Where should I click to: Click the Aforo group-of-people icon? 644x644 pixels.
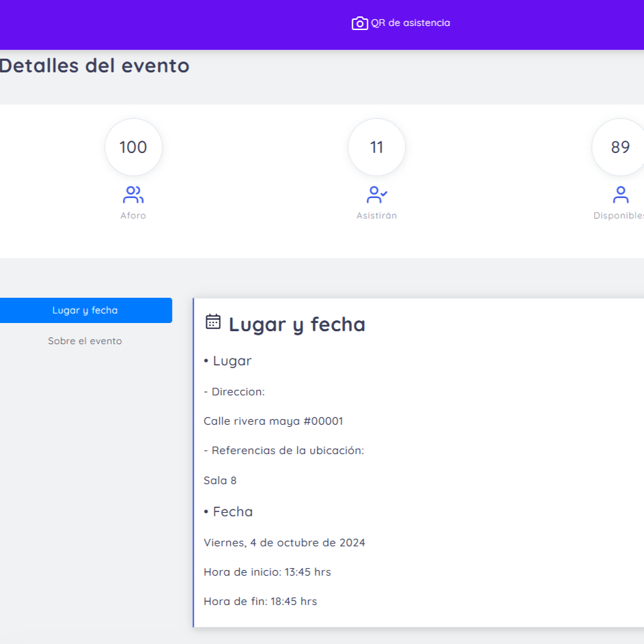pyautogui.click(x=133, y=195)
